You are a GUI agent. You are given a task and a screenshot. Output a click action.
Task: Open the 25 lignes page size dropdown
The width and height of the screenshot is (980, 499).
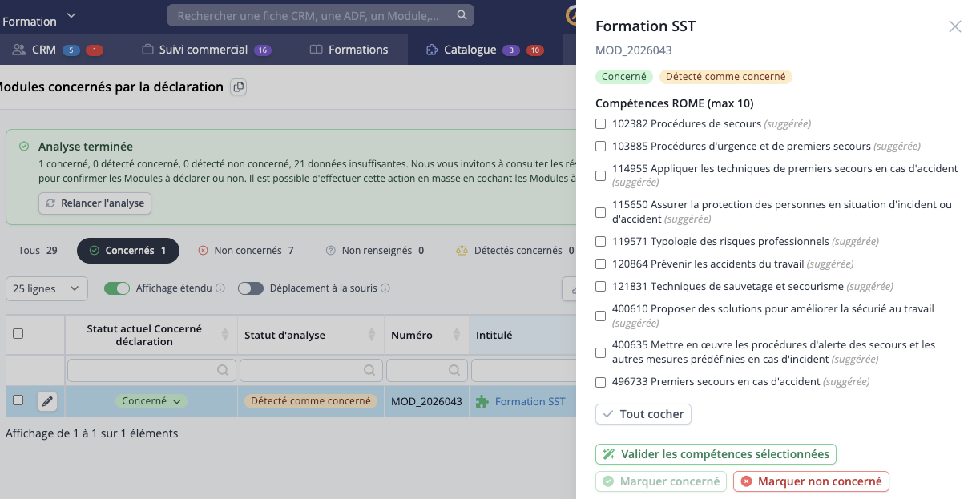(x=46, y=289)
